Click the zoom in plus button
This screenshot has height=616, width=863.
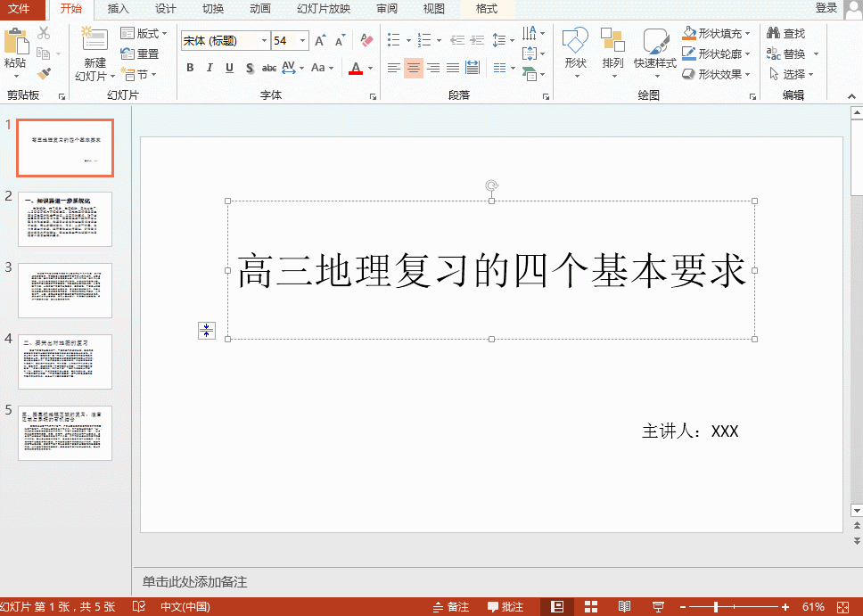click(x=785, y=607)
